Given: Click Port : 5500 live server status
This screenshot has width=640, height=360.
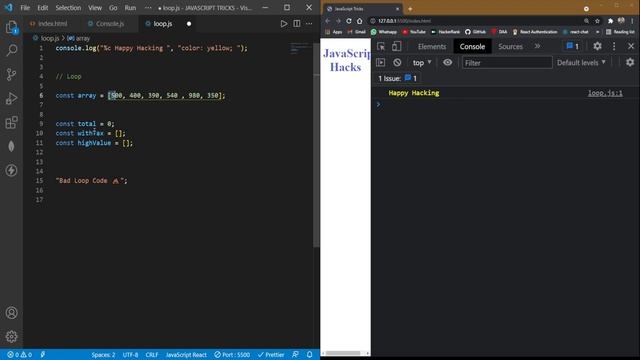Looking at the screenshot, I should pos(232,355).
